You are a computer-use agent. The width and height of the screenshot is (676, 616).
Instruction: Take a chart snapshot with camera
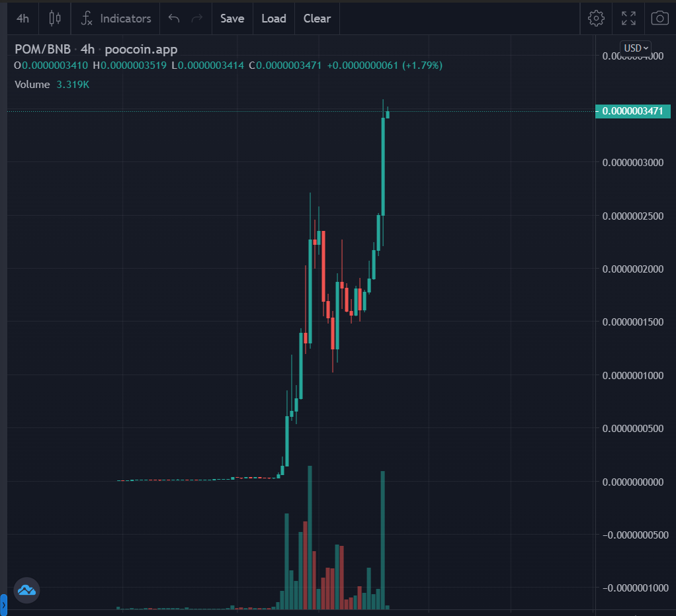tap(660, 19)
